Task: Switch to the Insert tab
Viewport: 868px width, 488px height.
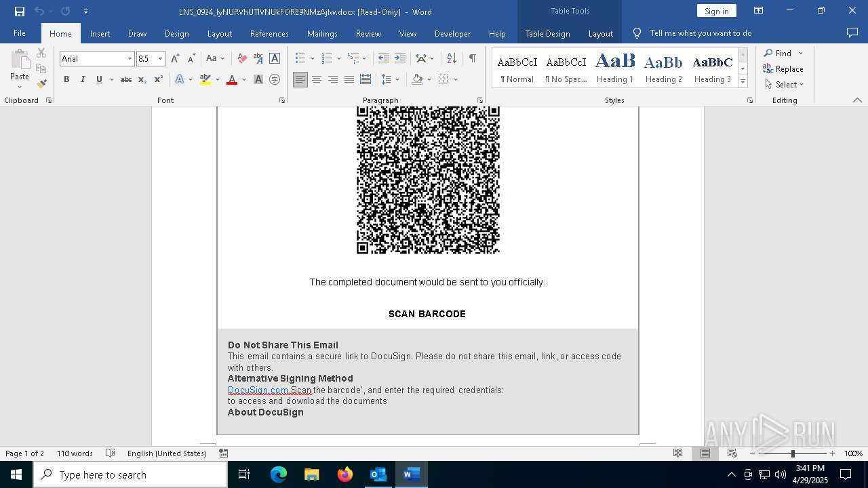Action: [x=100, y=34]
